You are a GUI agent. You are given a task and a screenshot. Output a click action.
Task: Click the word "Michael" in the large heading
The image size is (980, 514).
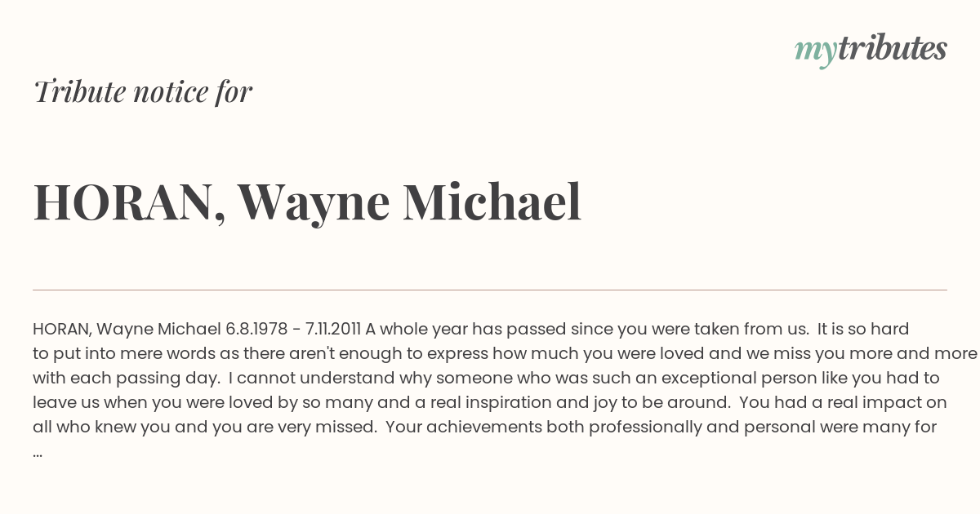coord(492,202)
